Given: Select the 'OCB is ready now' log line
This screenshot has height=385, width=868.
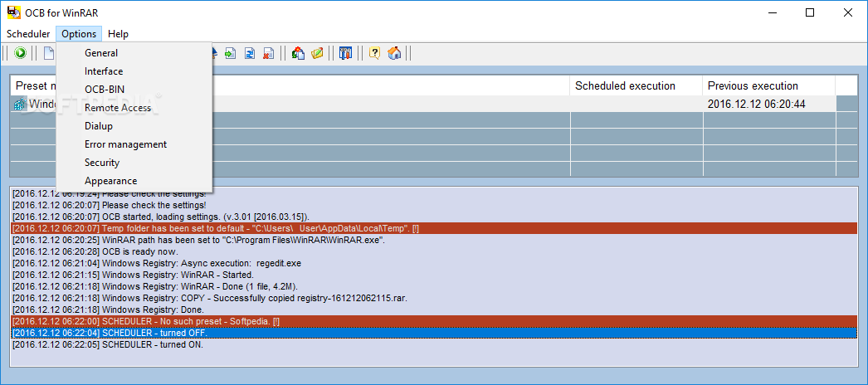Looking at the screenshot, I should coord(433,251).
